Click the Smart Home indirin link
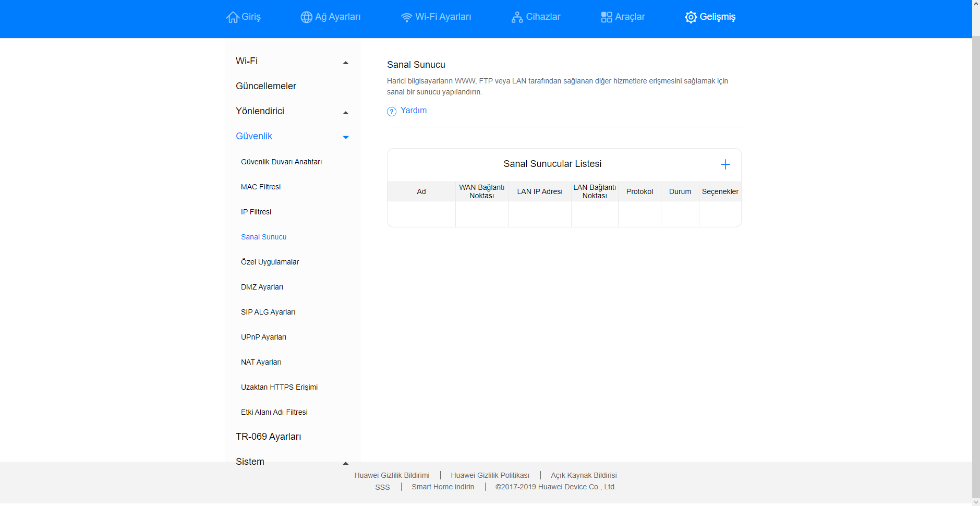This screenshot has height=506, width=980. [443, 487]
